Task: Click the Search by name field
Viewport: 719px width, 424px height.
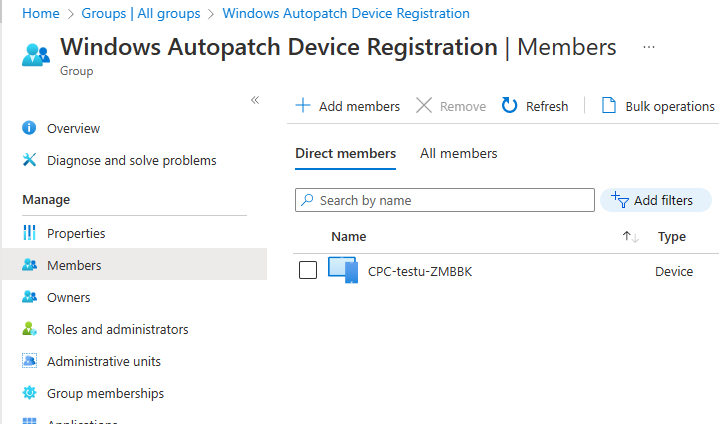Action: pyautogui.click(x=445, y=200)
